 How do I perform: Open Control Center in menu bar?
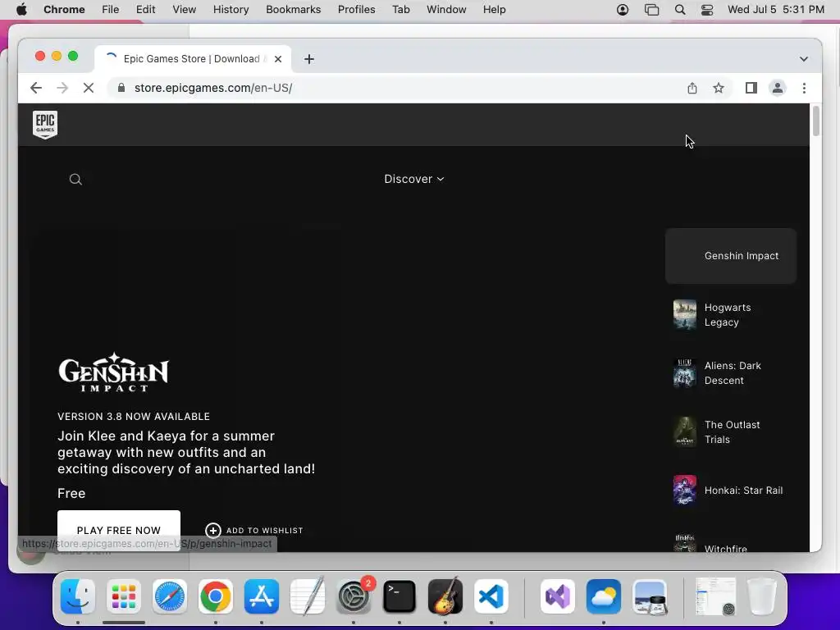(707, 10)
